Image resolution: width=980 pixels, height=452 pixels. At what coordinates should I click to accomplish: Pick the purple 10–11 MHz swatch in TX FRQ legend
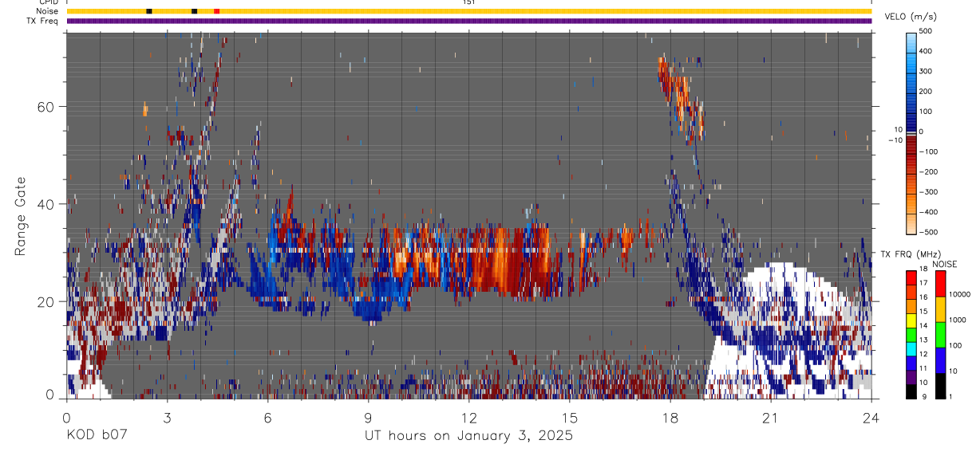tap(911, 378)
